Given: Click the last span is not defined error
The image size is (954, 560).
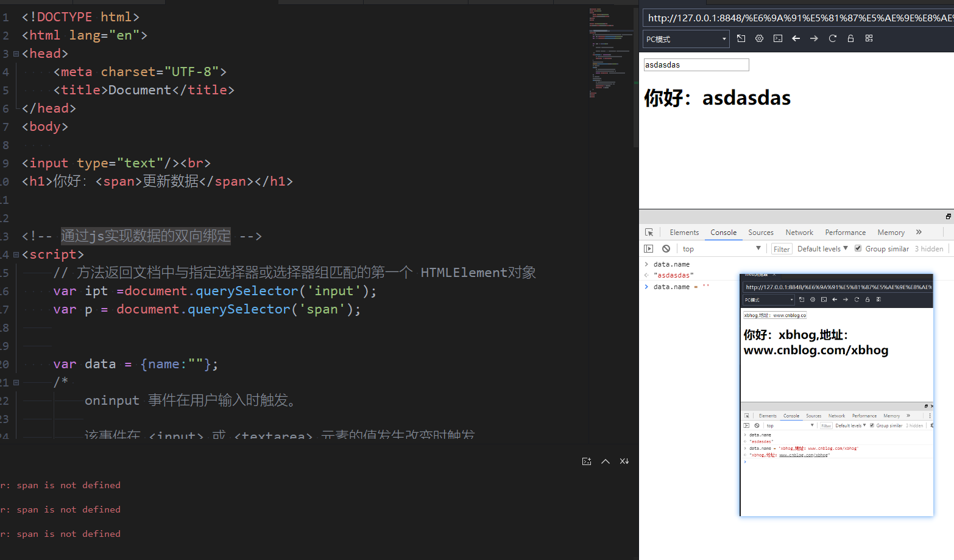Looking at the screenshot, I should (60, 534).
